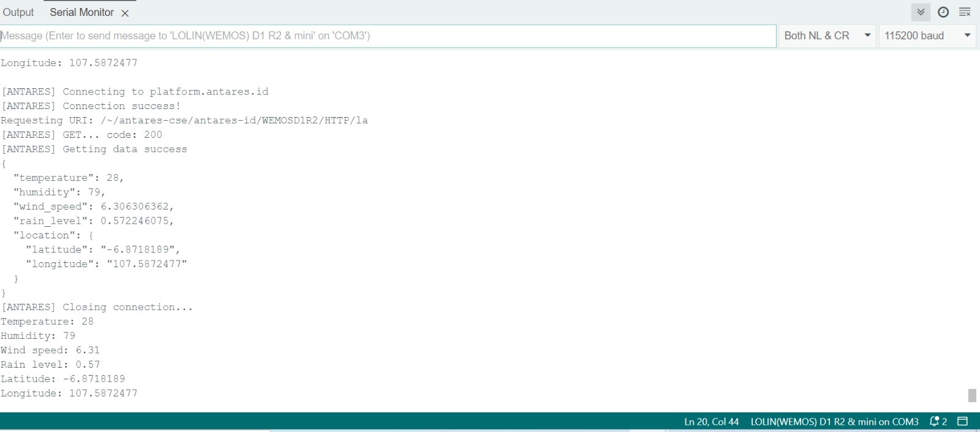Screen dimensions: 980x432
Task: Toggle timestamp display icon
Action: point(943,12)
